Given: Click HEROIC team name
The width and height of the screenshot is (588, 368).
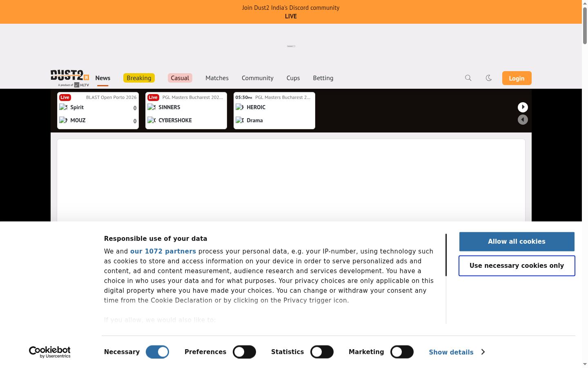Looking at the screenshot, I should pos(256,107).
